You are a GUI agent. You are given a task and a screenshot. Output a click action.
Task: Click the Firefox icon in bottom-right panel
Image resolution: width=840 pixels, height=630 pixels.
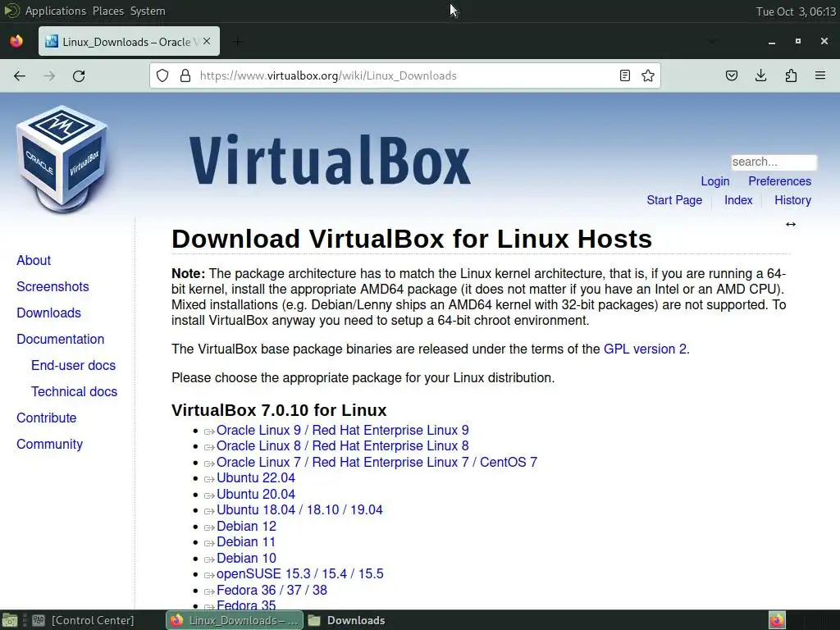tap(777, 620)
